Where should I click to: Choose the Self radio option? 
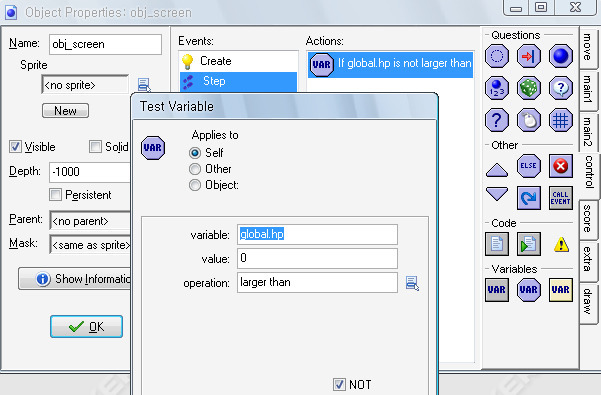click(195, 153)
